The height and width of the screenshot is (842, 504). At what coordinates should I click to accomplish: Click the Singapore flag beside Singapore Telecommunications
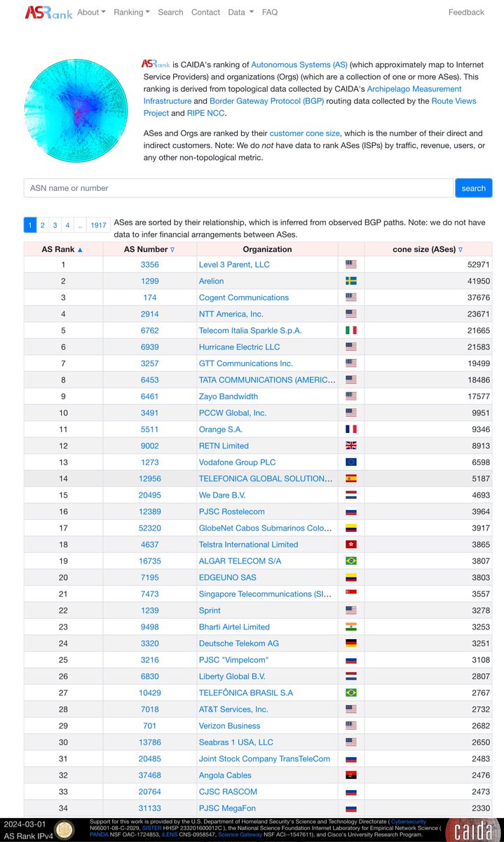pos(351,594)
